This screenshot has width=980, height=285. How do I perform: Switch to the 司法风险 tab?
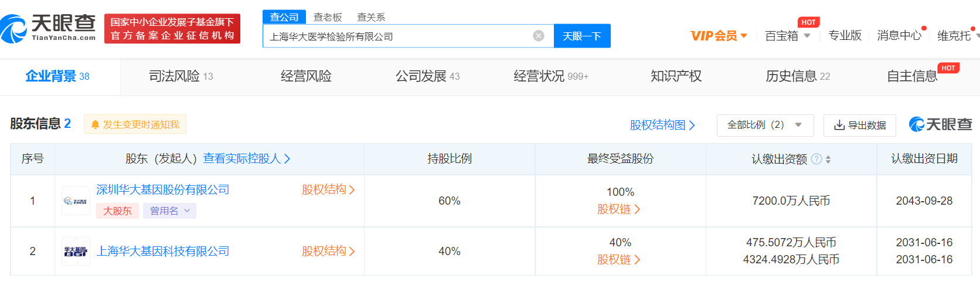click(x=181, y=76)
